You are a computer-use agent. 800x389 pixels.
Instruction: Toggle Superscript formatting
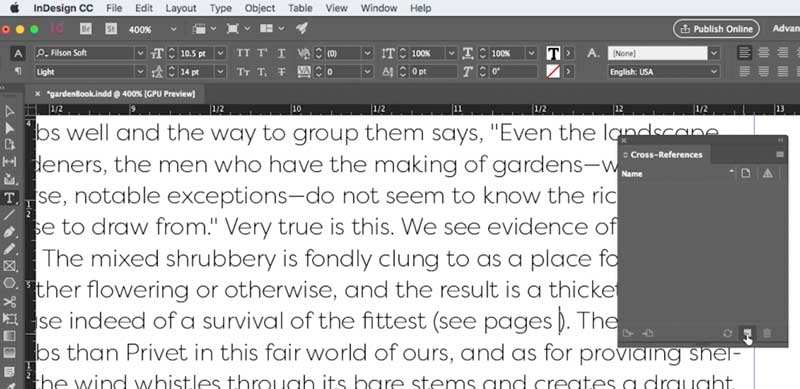[262, 54]
